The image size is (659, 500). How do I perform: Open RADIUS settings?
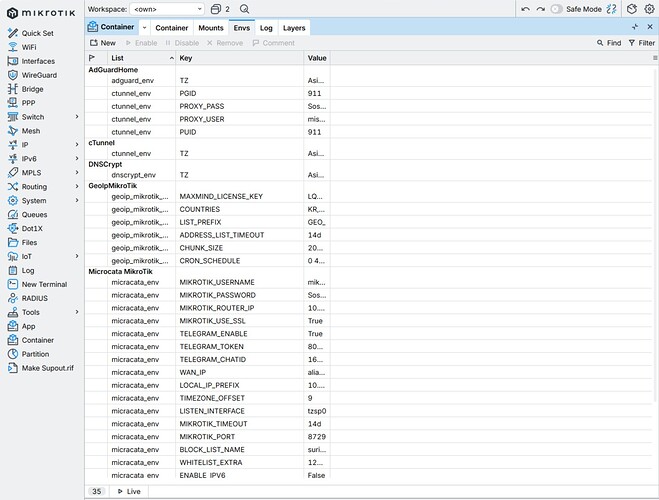(x=34, y=298)
